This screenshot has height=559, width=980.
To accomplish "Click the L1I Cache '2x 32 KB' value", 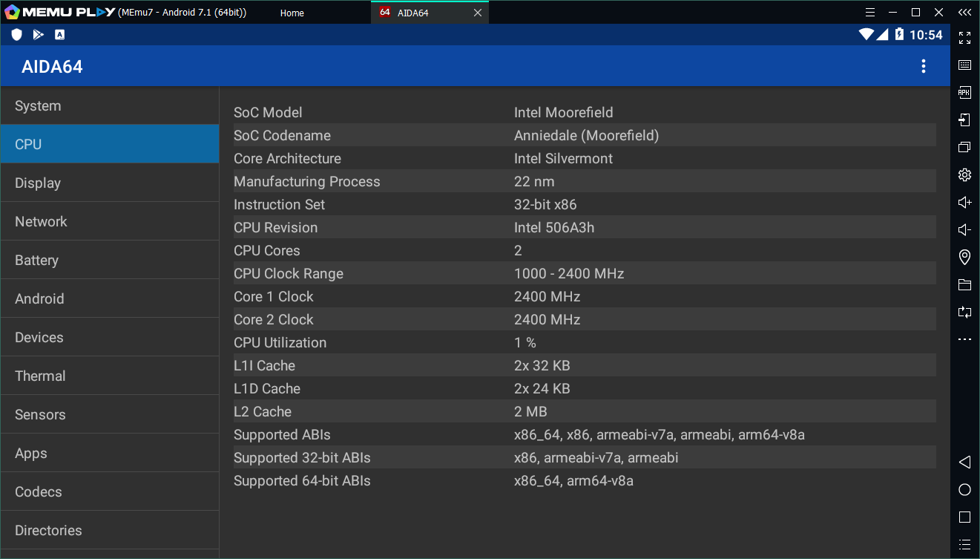I will point(542,365).
